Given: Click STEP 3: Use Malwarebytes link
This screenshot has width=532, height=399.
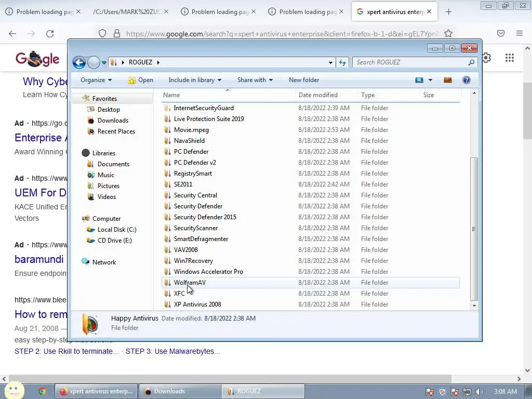Looking at the screenshot, I should coord(172,352).
